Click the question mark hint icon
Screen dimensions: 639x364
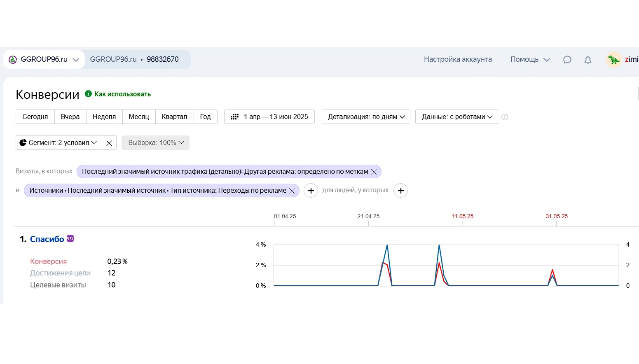505,117
